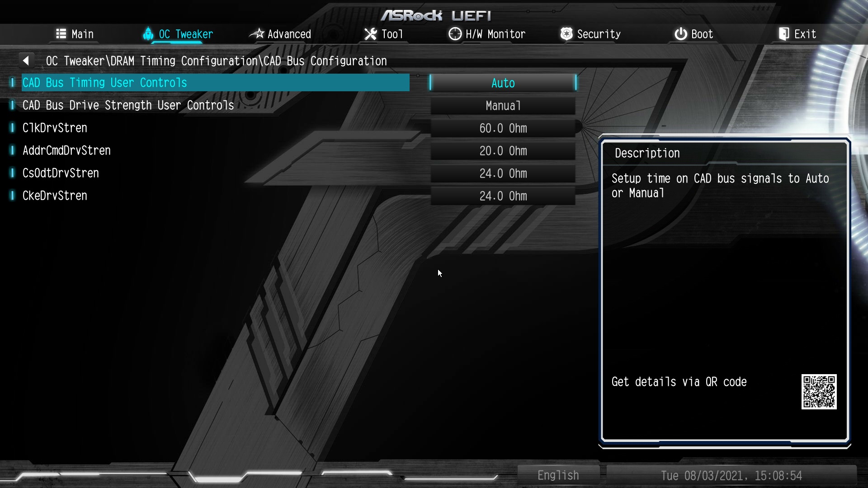Click the Main tab list icon
Viewport: 868px width, 488px height.
pos(61,34)
